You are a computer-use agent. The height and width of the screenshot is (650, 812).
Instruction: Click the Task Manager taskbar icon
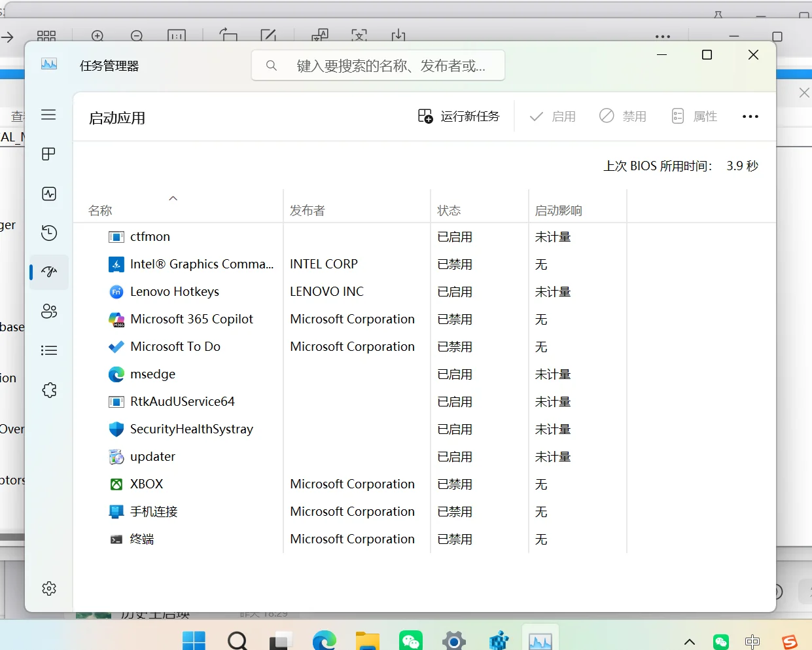coord(540,641)
